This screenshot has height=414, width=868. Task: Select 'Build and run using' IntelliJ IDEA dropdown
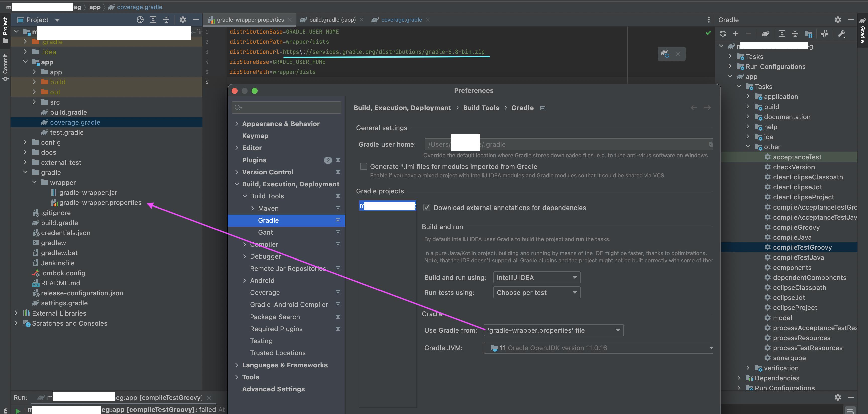[534, 277]
